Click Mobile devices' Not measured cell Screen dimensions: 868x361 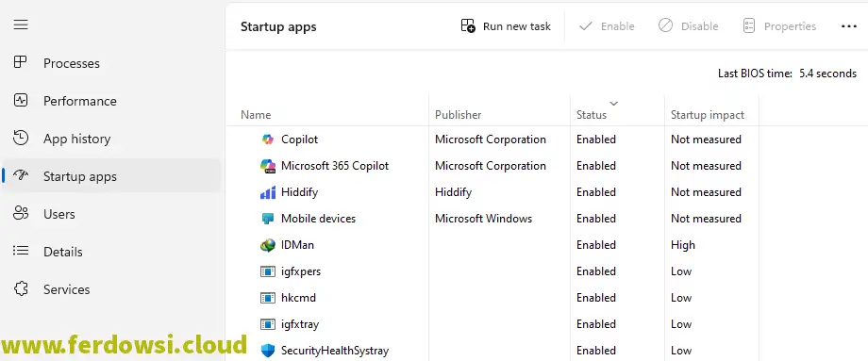tap(706, 219)
